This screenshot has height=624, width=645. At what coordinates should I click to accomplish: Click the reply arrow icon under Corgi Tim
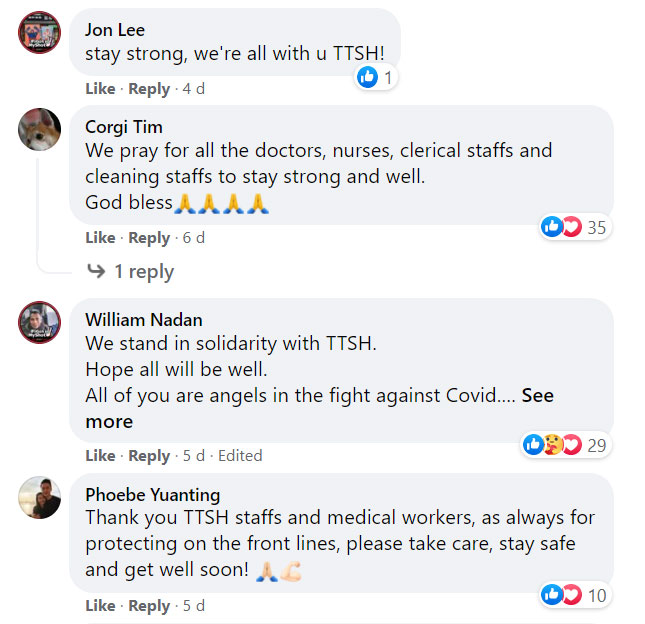click(97, 271)
